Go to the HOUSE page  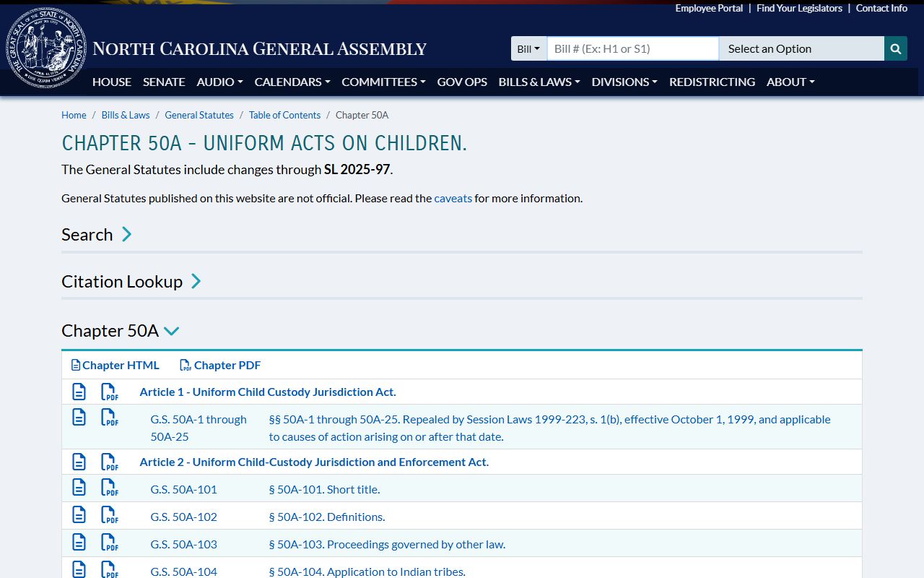[x=112, y=82]
